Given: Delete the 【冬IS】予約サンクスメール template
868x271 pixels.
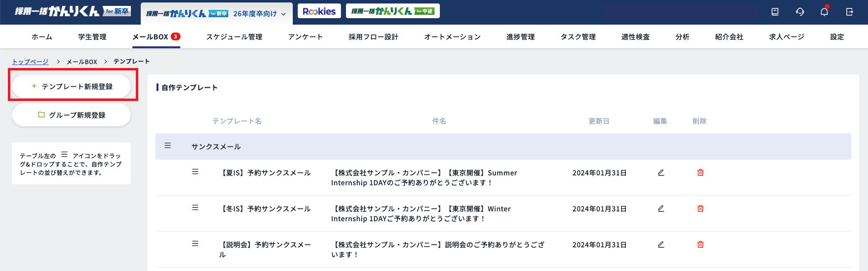Looking at the screenshot, I should (x=700, y=208).
